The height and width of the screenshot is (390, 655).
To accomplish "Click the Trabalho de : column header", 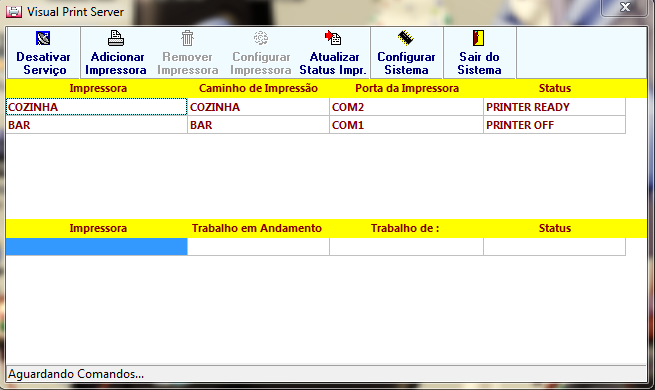I will click(405, 228).
